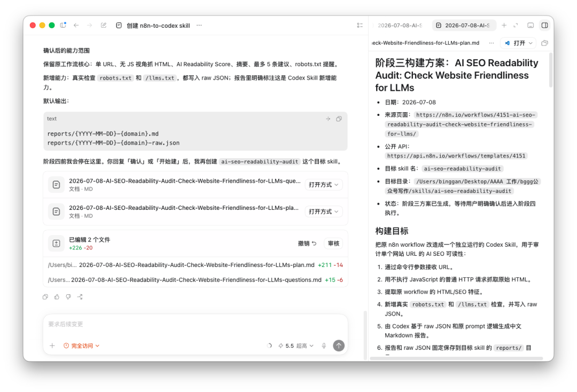Add attachment with plus icon
The image size is (577, 392).
pyautogui.click(x=52, y=346)
